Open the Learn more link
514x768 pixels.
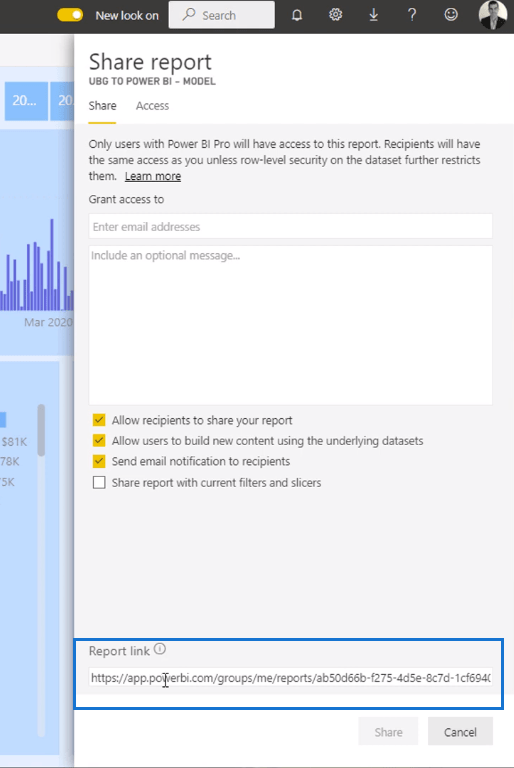click(153, 176)
